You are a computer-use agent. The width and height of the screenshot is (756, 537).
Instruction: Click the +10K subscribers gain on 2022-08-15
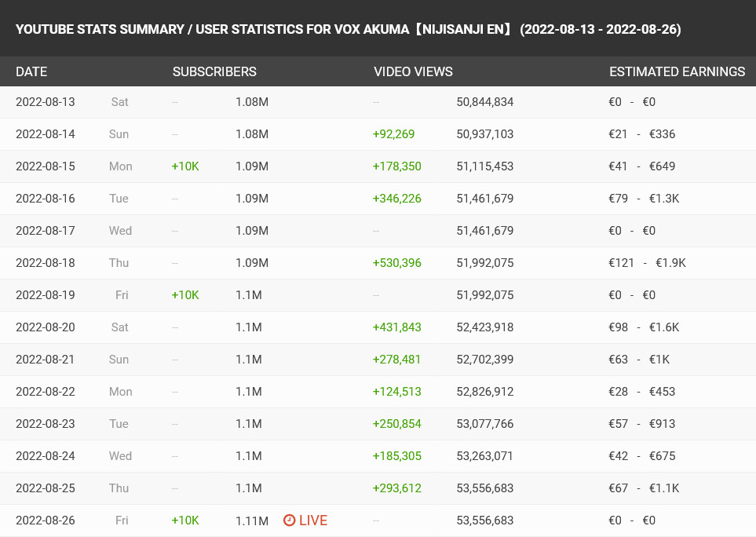pos(185,166)
